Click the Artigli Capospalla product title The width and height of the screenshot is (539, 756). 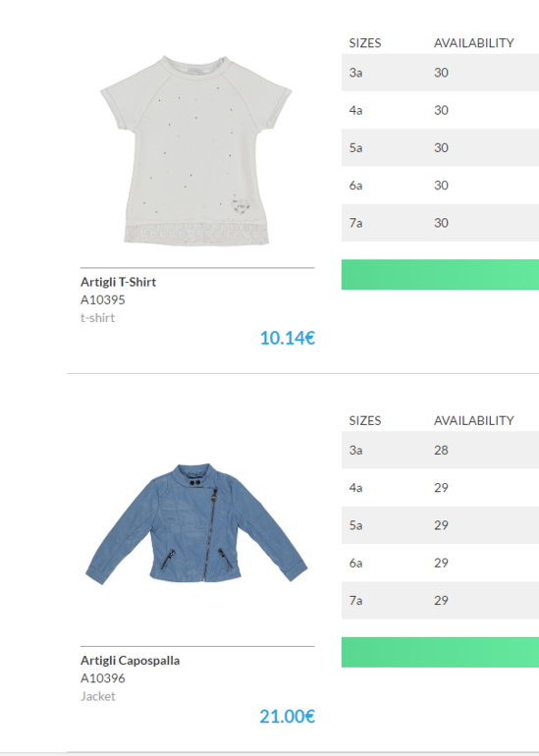131,660
